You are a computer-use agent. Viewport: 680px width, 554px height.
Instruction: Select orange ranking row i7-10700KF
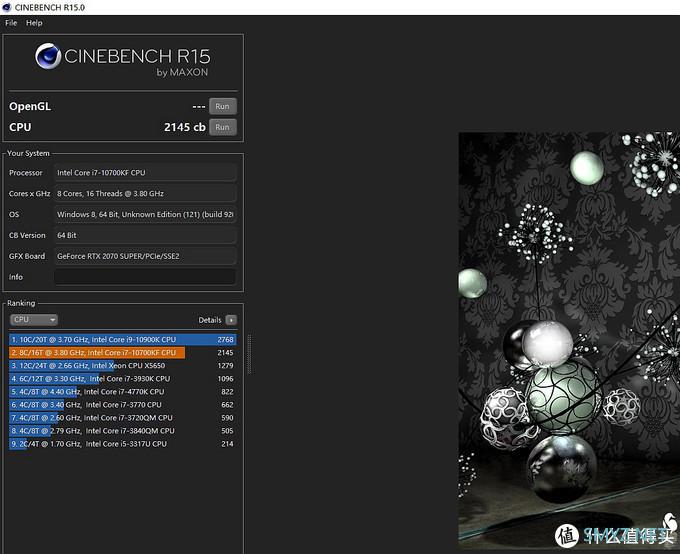tap(122, 353)
